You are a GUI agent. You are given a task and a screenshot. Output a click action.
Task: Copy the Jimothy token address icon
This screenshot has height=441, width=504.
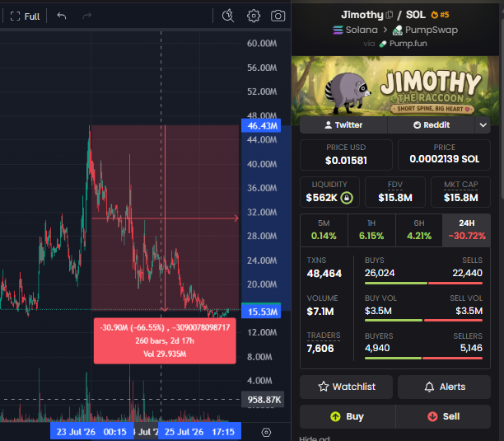(390, 15)
